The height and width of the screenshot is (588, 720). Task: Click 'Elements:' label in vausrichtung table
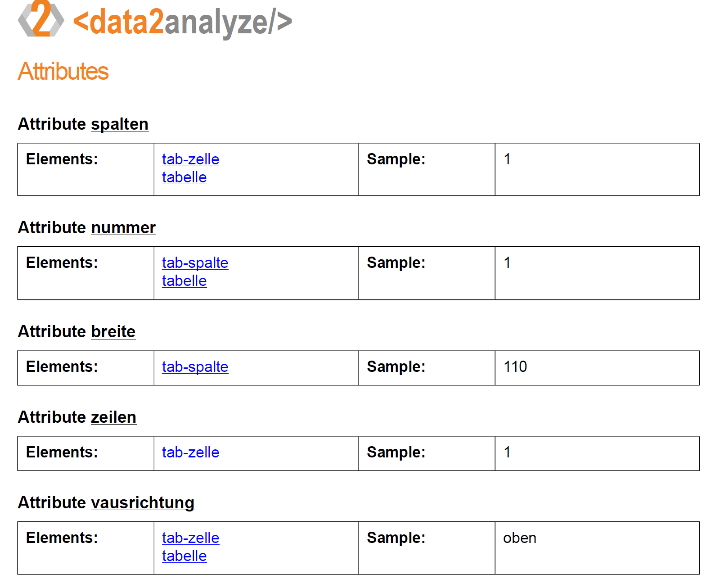coord(62,538)
